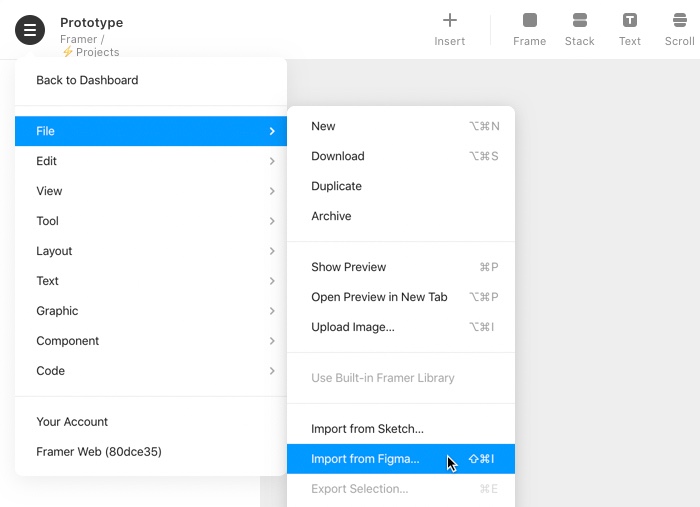Expand the View submenu
This screenshot has height=507, width=700.
[x=151, y=191]
